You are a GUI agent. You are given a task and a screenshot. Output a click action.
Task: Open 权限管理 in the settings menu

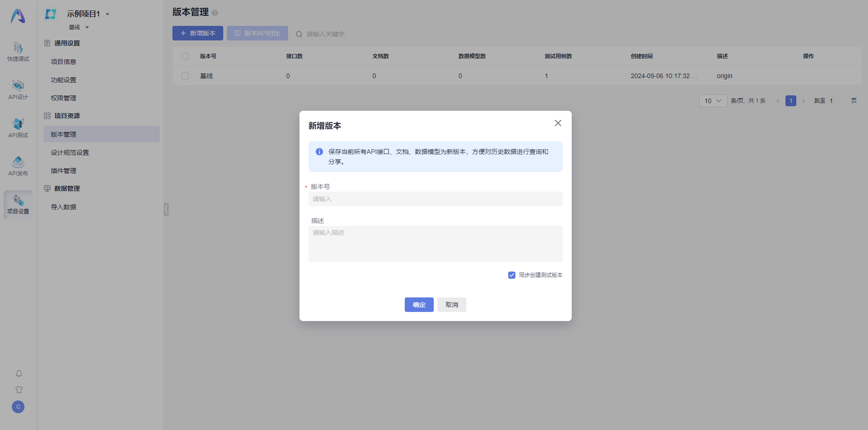[x=102, y=98]
